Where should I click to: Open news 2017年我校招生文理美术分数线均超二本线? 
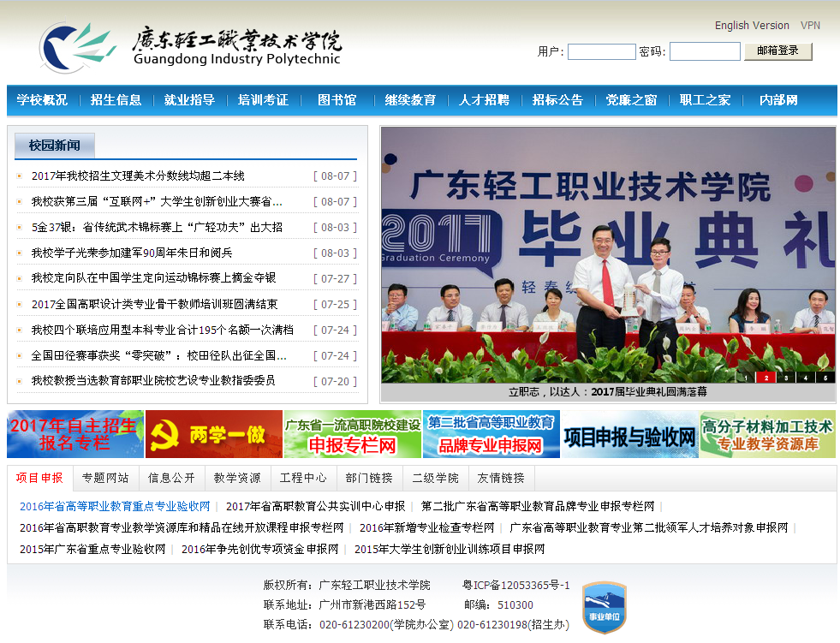coord(138,176)
